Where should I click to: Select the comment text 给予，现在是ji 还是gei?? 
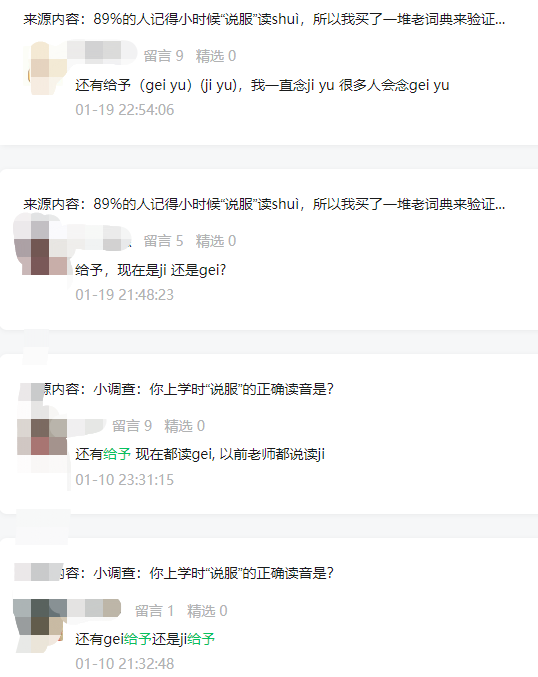pyautogui.click(x=151, y=270)
